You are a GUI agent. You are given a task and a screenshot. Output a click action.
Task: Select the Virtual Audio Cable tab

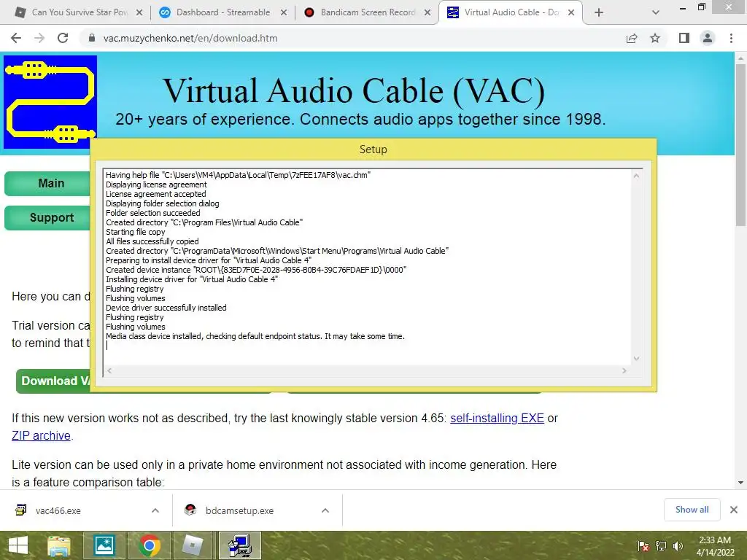tap(511, 12)
